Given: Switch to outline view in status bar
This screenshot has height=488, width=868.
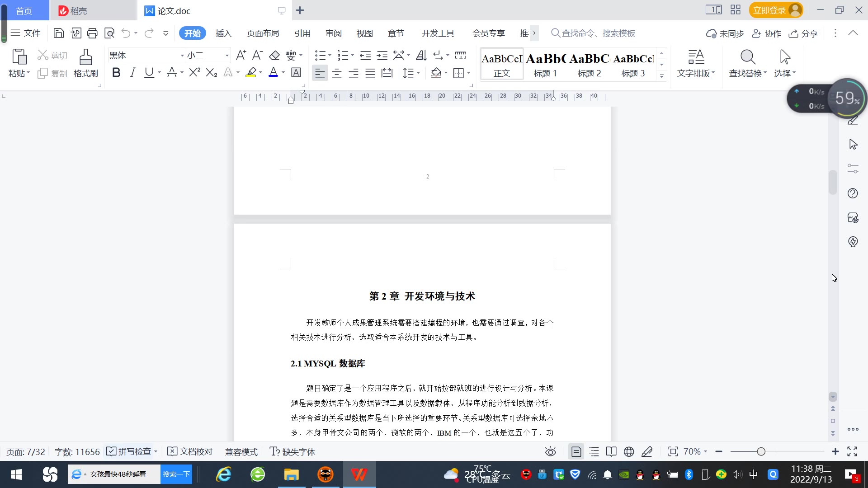Looking at the screenshot, I should point(594,452).
